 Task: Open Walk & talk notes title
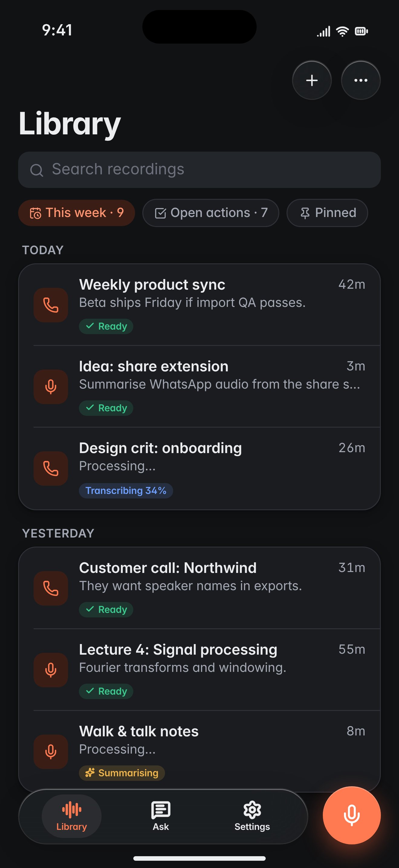click(x=139, y=731)
